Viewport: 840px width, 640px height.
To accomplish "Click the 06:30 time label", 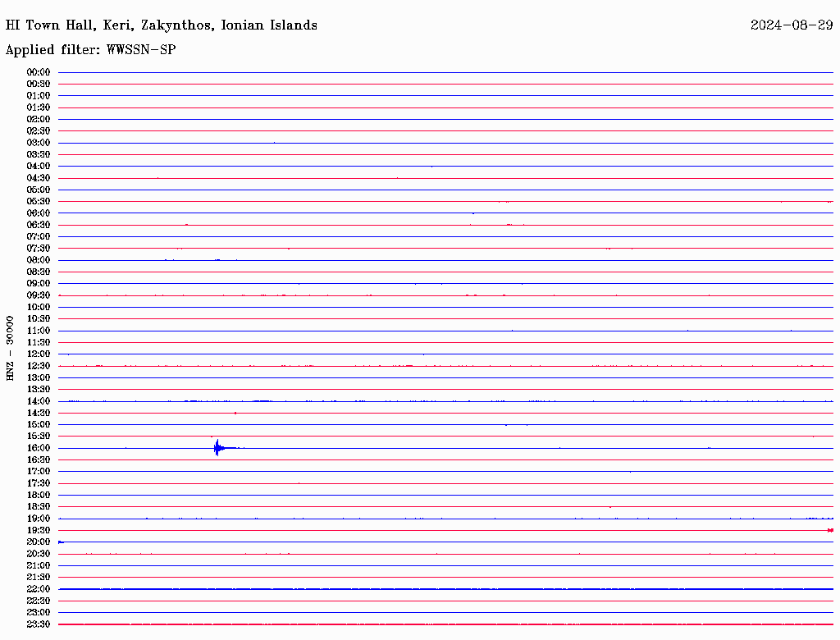I will coord(39,225).
